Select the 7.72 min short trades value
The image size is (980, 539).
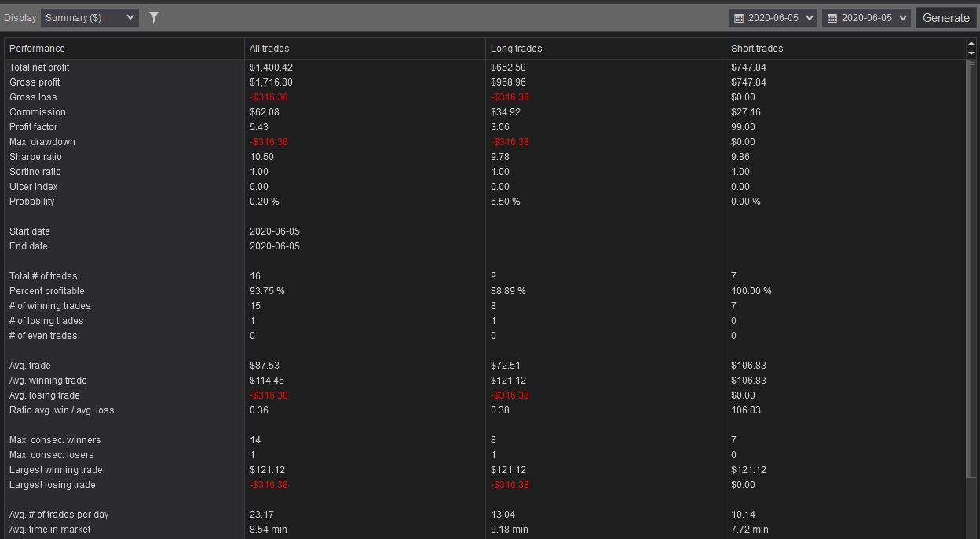click(750, 530)
